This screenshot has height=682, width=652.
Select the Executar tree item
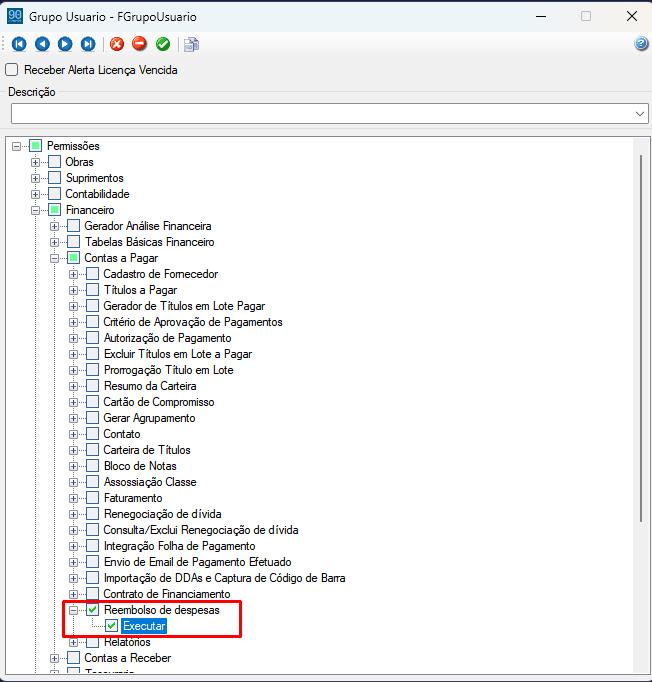(x=144, y=626)
